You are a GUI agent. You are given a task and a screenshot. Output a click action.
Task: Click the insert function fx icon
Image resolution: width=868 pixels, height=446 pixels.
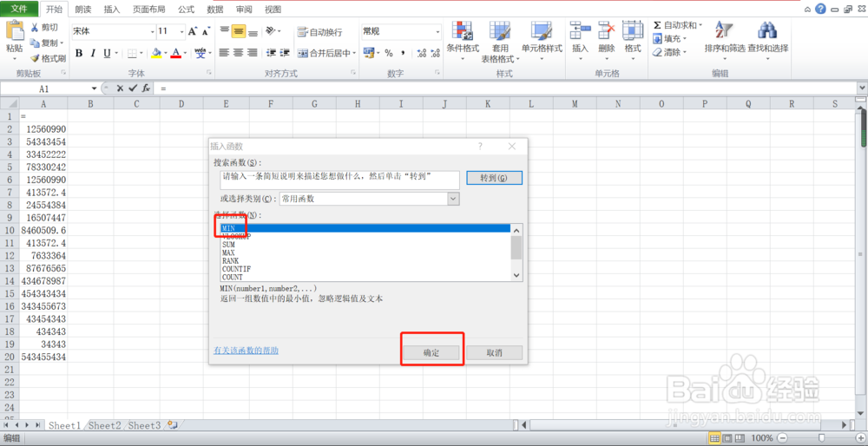pos(146,88)
